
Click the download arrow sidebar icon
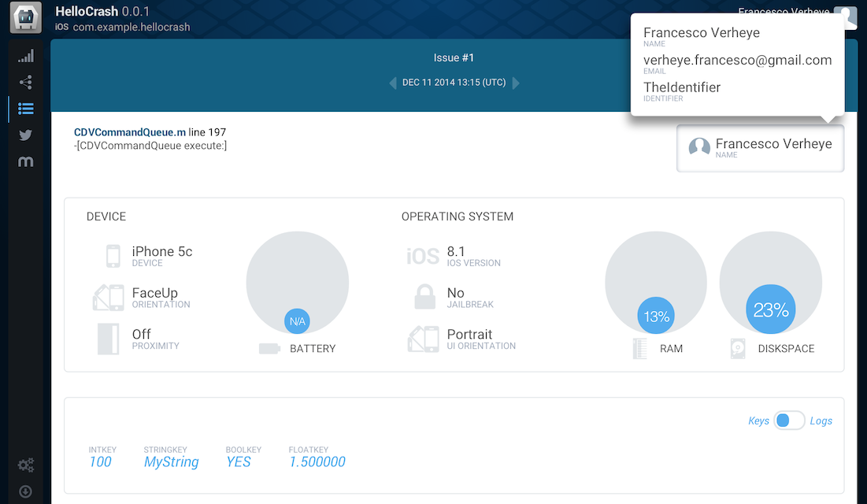[x=25, y=491]
